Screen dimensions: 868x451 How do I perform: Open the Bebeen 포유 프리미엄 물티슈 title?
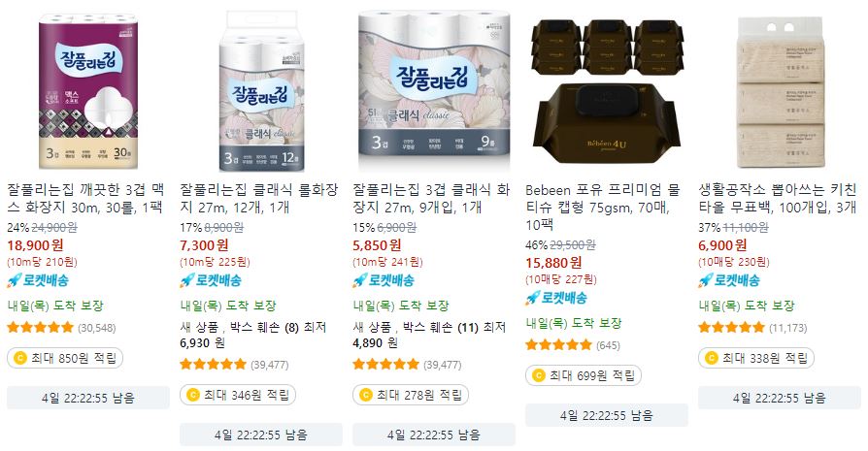tap(603, 208)
